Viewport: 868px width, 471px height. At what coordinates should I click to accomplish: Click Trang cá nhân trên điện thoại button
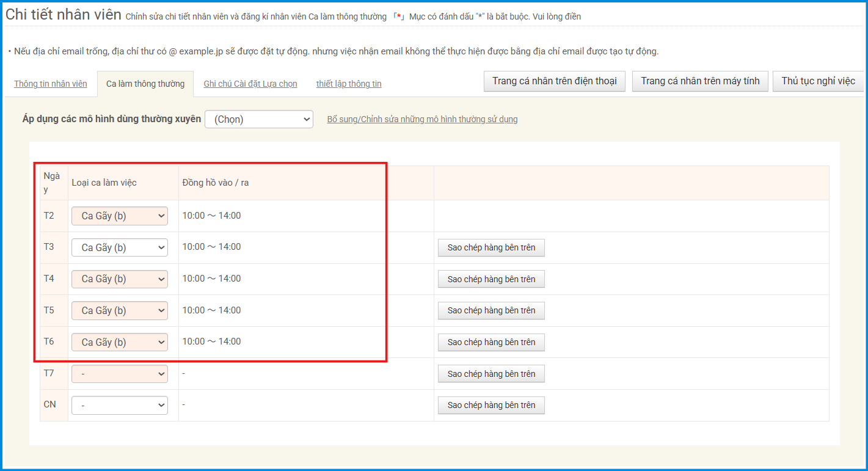pos(554,81)
